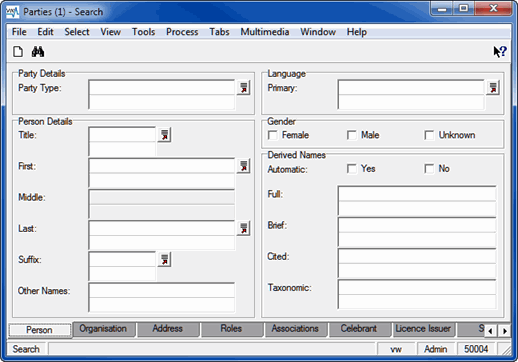The width and height of the screenshot is (518, 362).
Task: Minimize the Parties Search window
Action: click(442, 9)
